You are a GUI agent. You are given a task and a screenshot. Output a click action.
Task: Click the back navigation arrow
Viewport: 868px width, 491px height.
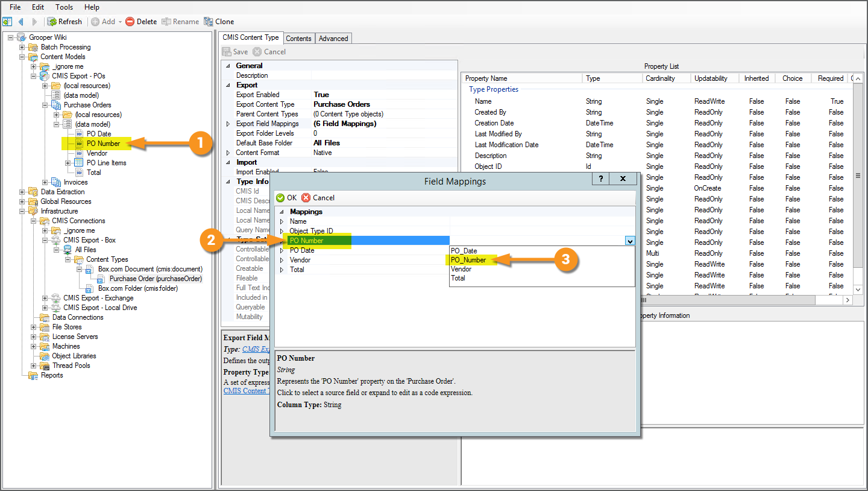coord(21,22)
